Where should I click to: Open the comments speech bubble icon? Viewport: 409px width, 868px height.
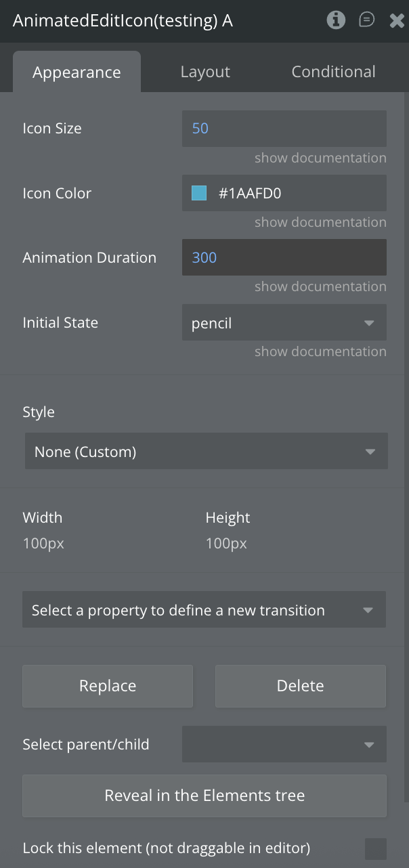(366, 20)
